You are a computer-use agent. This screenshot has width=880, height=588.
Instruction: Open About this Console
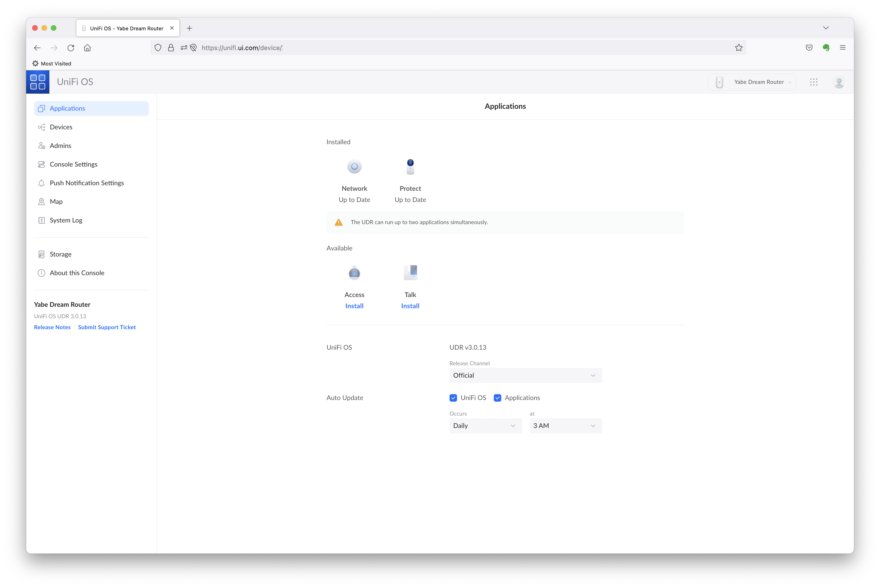pos(92,273)
